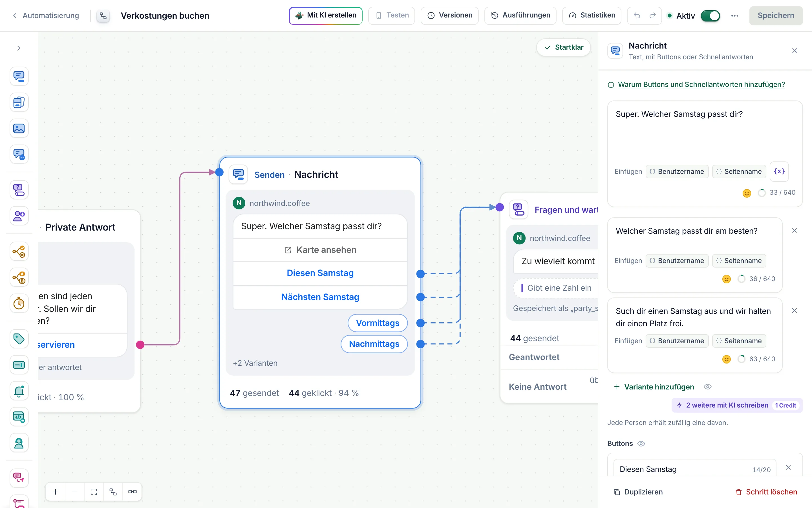
Task: Edit the first message text
Action: [x=705, y=134]
